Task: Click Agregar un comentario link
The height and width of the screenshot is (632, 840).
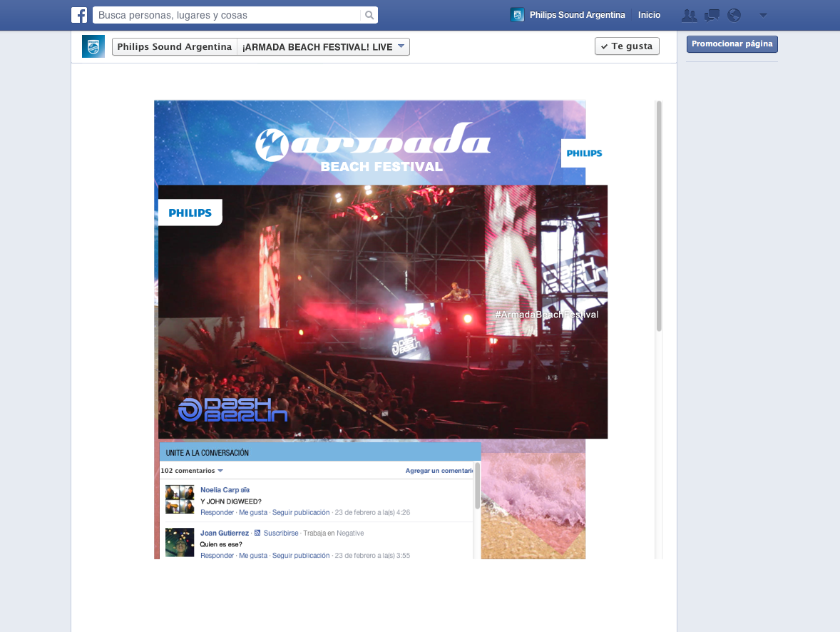Action: coord(439,471)
